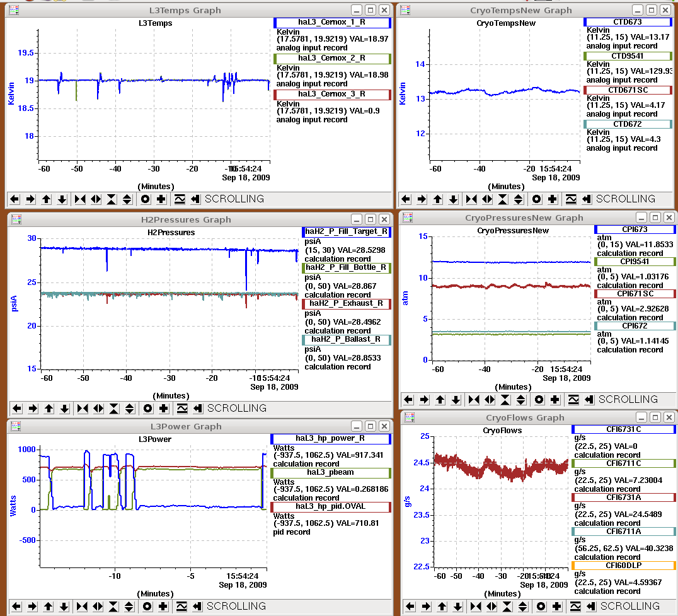This screenshot has width=678, height=616.
Task: Select CFI60DLP curve legend
Action: pos(624,566)
